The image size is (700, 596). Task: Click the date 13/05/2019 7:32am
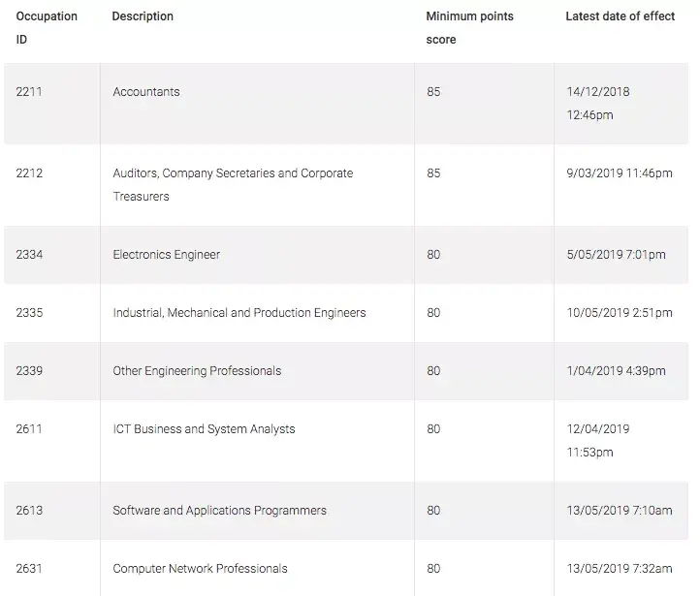(x=620, y=569)
